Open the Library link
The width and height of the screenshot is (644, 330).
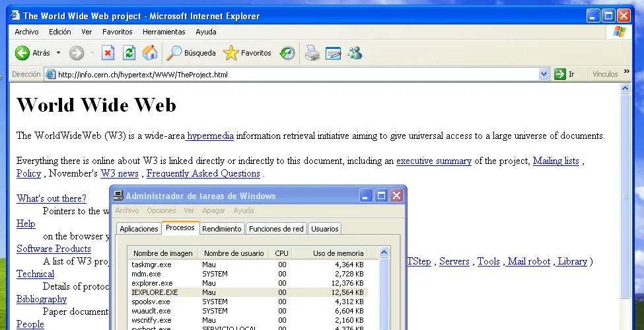[573, 261]
